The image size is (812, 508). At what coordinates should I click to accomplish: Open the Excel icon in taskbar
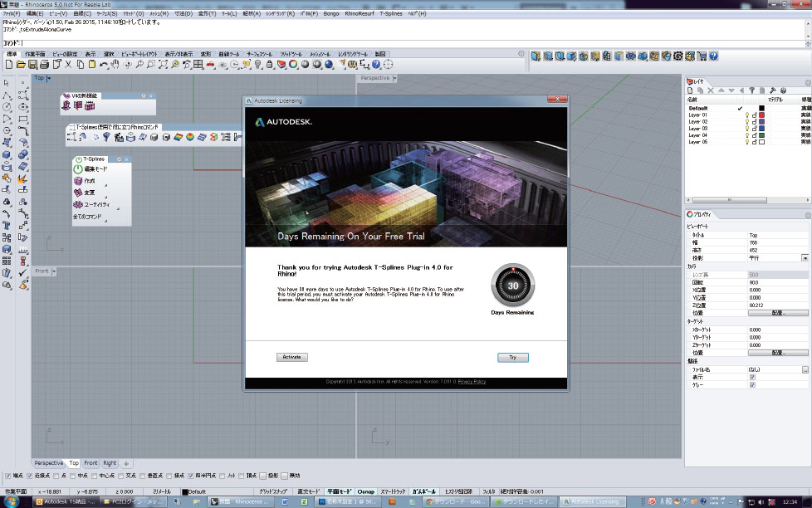click(305, 502)
